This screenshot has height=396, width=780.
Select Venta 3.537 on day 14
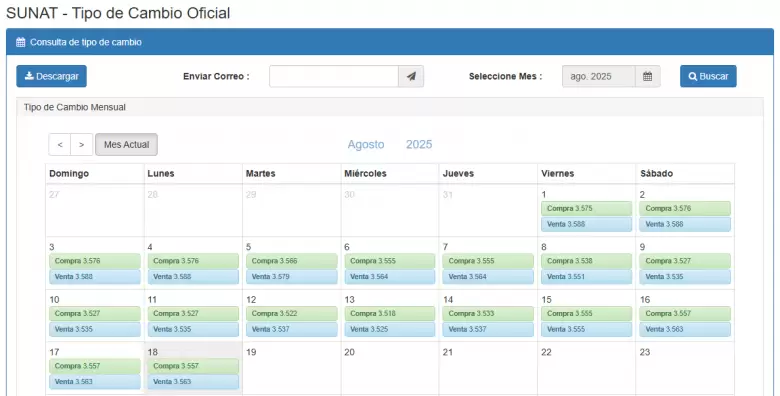pos(488,329)
